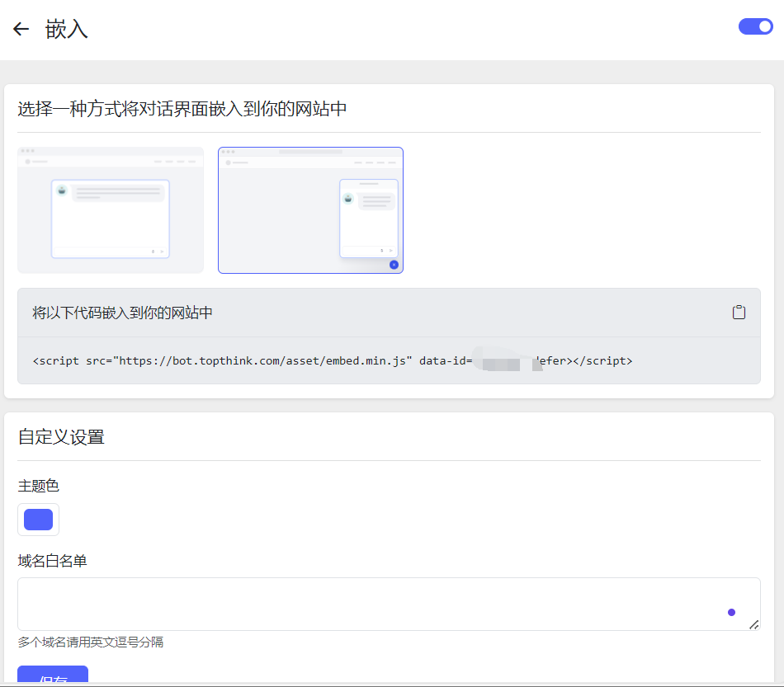Go back using the left arrow icon
This screenshot has width=784, height=687.
[x=21, y=29]
